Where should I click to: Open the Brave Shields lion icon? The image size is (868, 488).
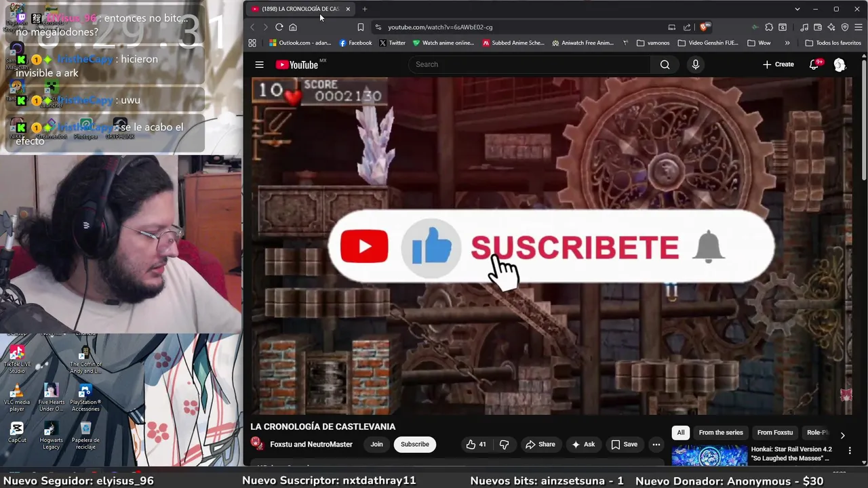click(705, 27)
